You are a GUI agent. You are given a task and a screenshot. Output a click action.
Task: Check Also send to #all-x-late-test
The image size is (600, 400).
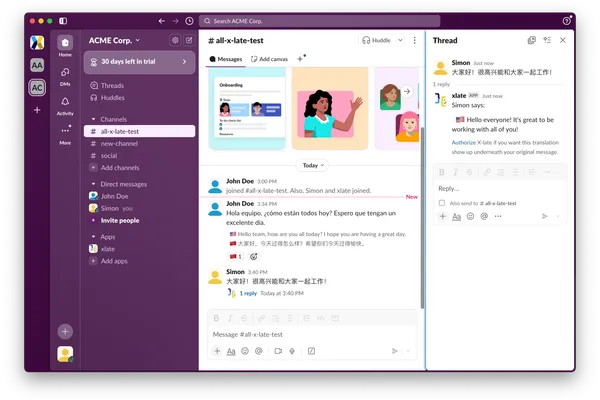(442, 203)
